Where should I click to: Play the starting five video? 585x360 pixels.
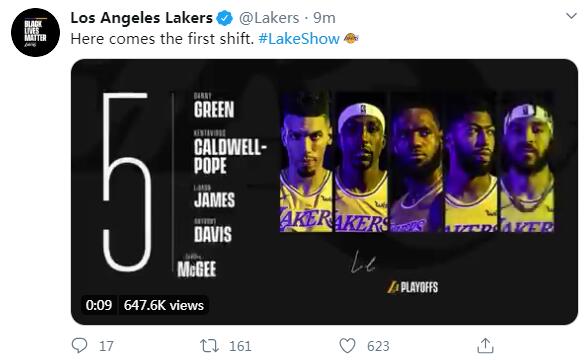(x=324, y=192)
